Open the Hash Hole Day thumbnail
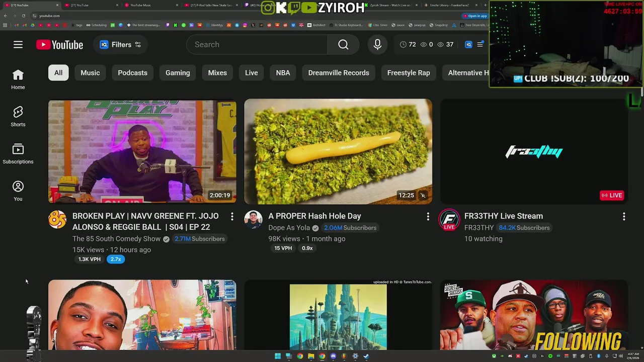Screen dimensions: 644x362 tap(338, 151)
